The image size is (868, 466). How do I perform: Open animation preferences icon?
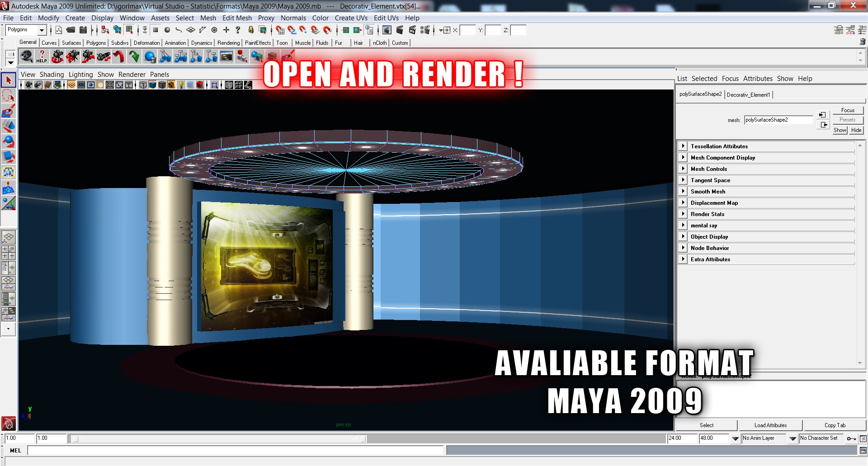(x=863, y=438)
